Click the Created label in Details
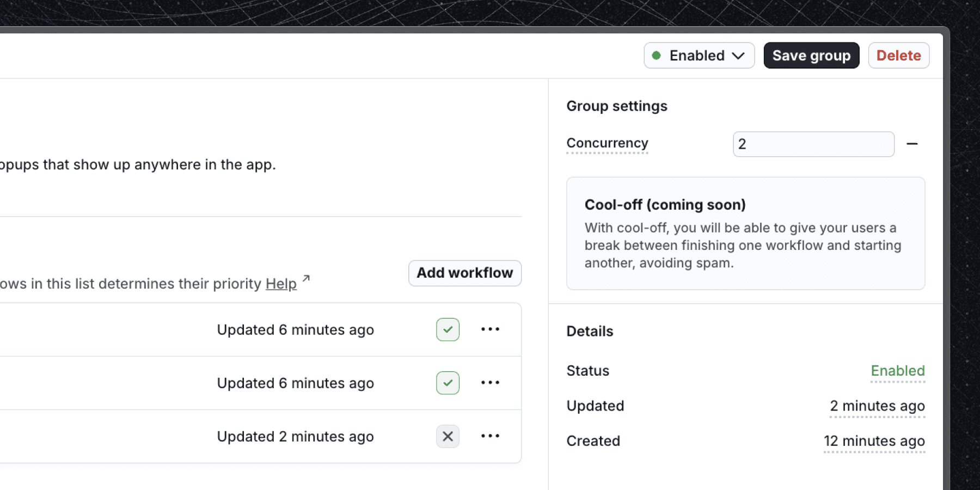Screen dimensions: 980x490 pos(593,441)
